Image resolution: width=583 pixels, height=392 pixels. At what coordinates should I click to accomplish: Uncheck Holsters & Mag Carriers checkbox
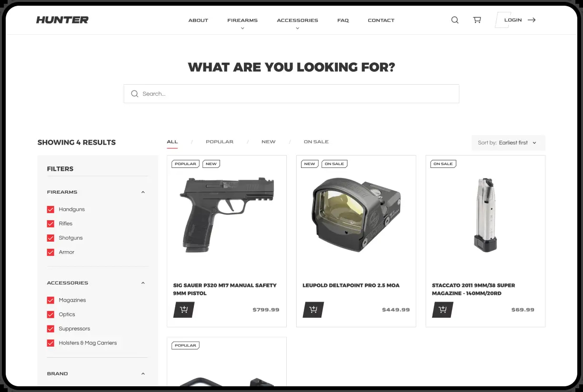(x=50, y=343)
